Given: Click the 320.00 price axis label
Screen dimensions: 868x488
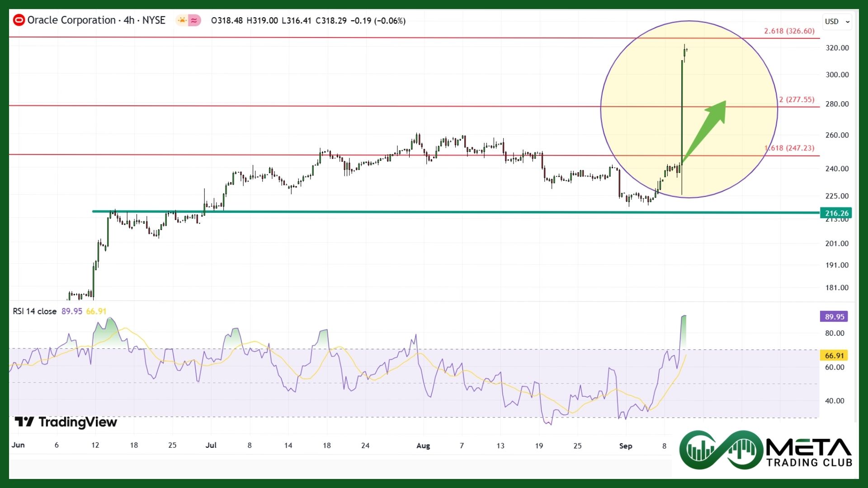Looking at the screenshot, I should tap(837, 48).
